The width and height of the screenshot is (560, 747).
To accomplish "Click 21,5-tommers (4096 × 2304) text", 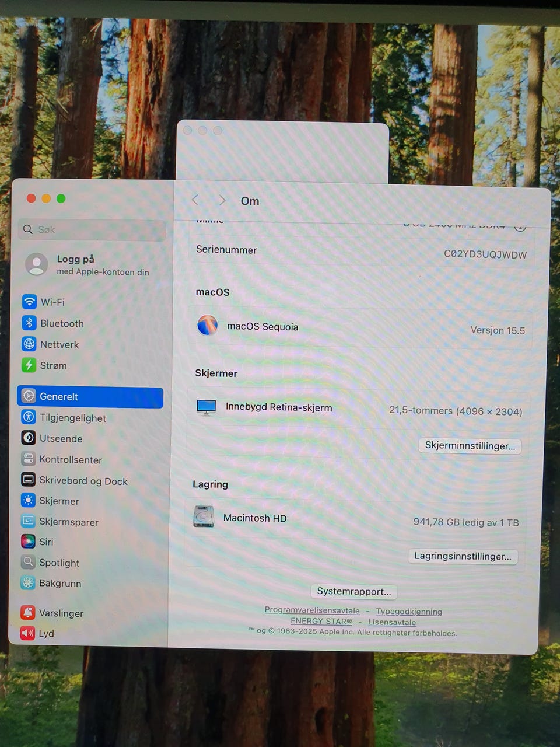I will tap(456, 411).
